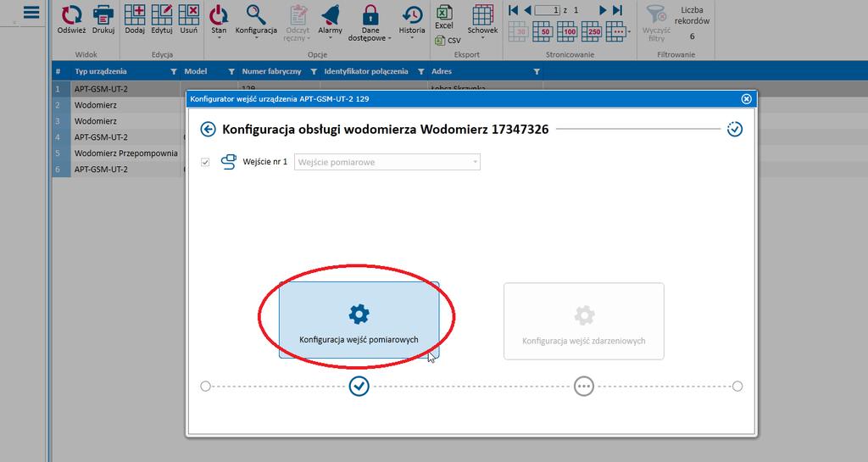Viewport: 868px width, 462px height.
Task: Open custom page size options
Action: point(617,31)
